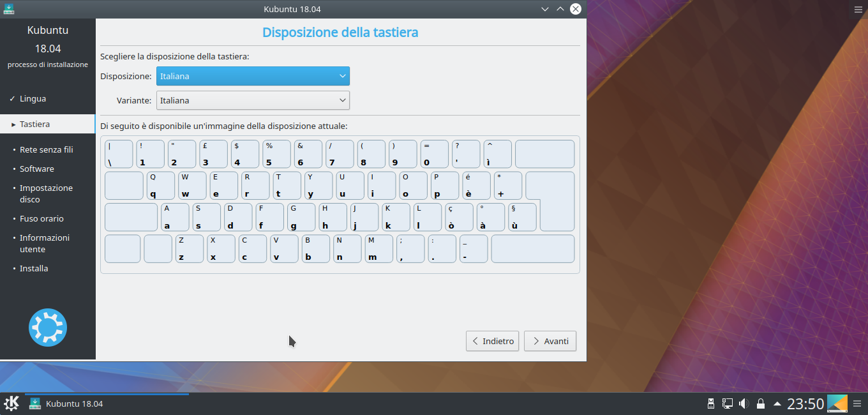The width and height of the screenshot is (868, 415).
Task: Click the minus / underscore key in preview
Action: [x=474, y=249]
